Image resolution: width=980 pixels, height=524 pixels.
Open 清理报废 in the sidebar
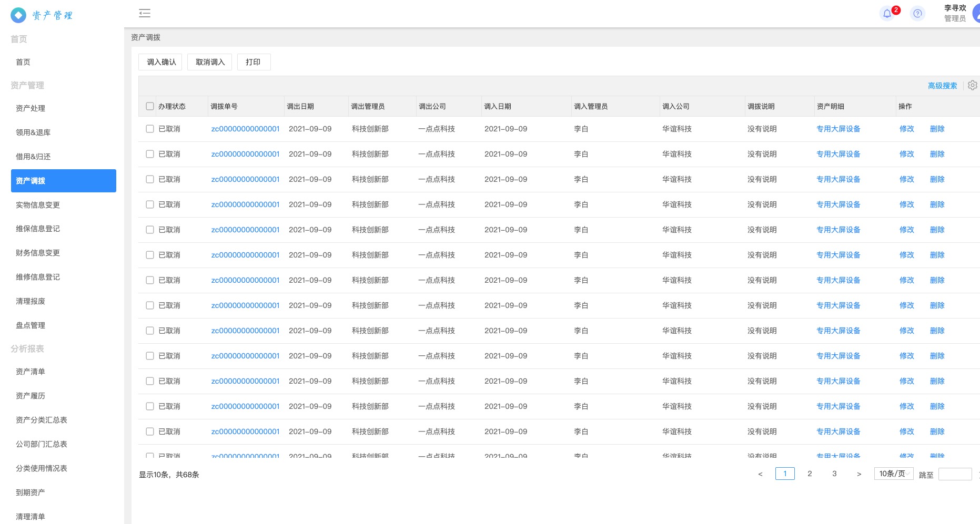coord(31,301)
